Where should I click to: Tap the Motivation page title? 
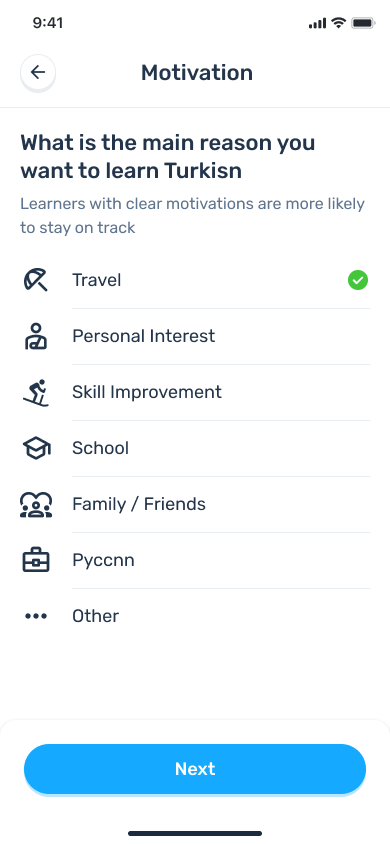point(197,73)
